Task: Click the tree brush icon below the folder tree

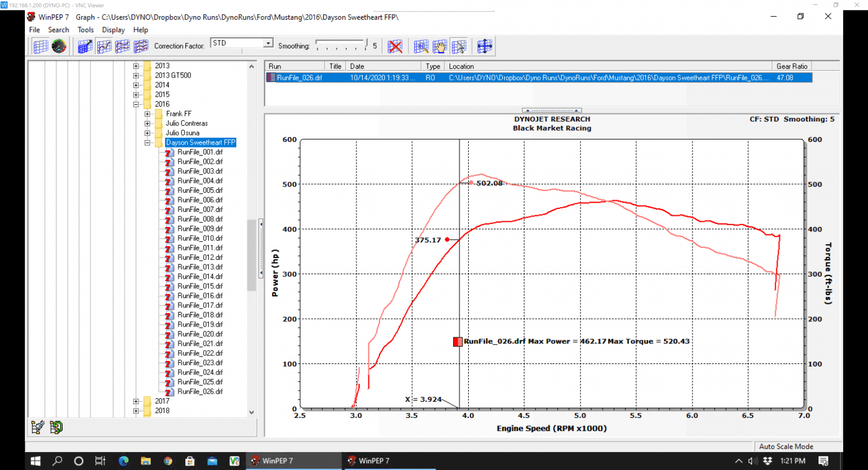Action: click(x=37, y=427)
